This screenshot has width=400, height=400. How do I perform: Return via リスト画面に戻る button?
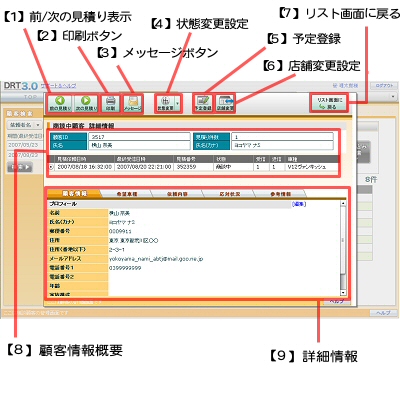click(x=329, y=103)
